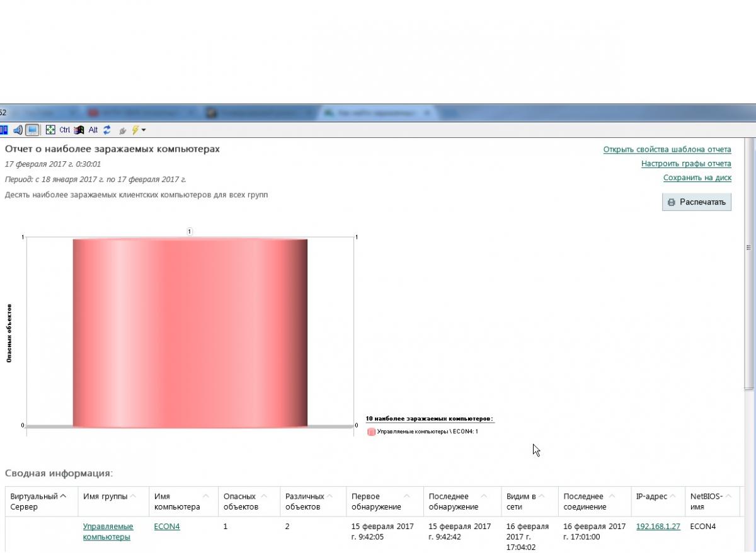This screenshot has height=553, width=756.
Task: Select the 'Видим в сети' 17:04:02 cell
Action: (527, 537)
